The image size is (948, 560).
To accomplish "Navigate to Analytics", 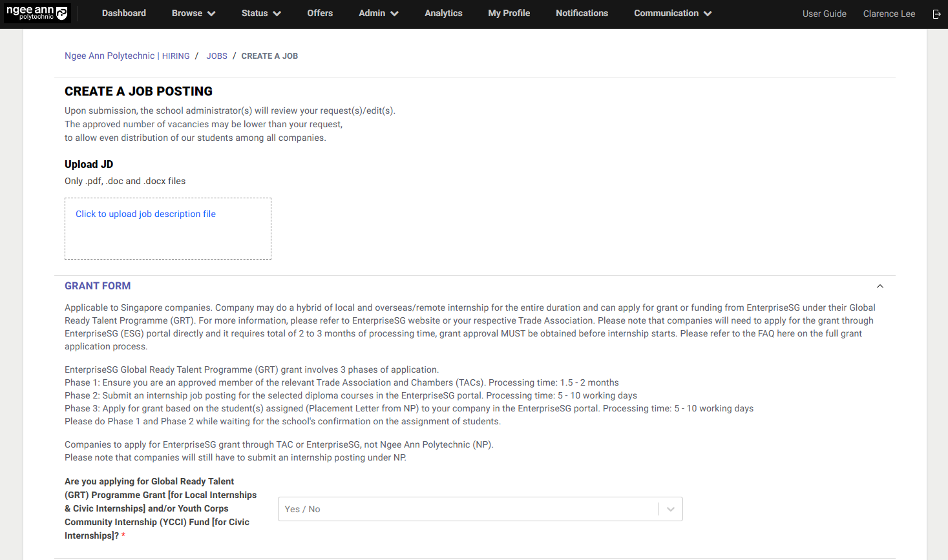I will point(443,13).
